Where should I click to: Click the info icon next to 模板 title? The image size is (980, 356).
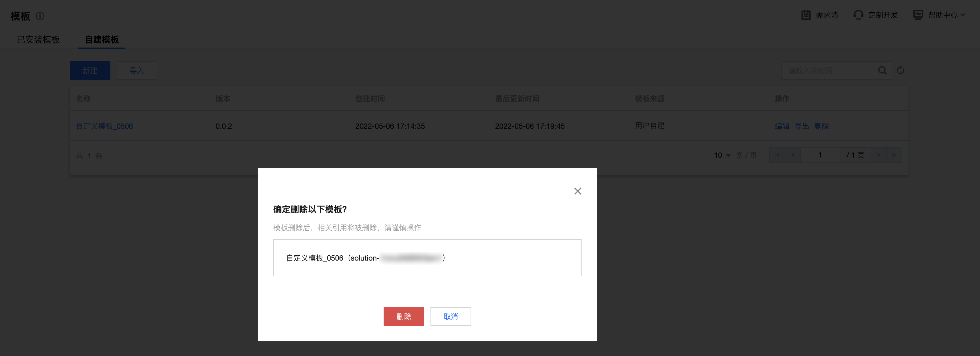coord(40,16)
